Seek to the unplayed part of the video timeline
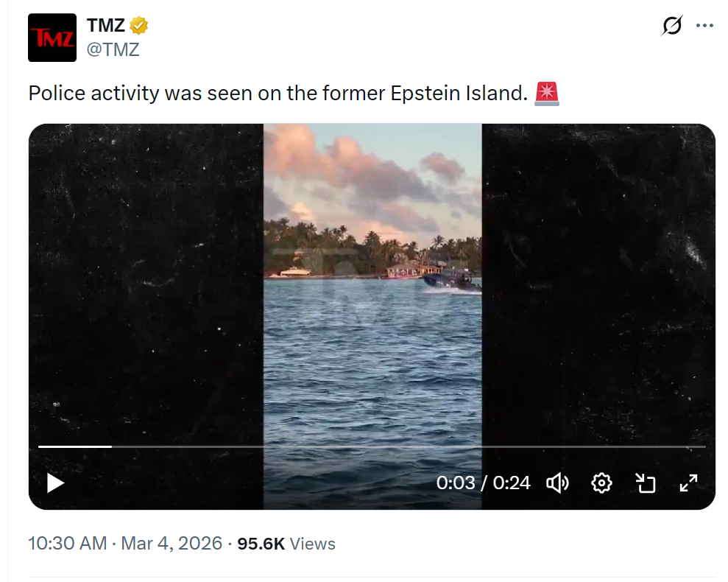Image resolution: width=728 pixels, height=582 pixels. [x=405, y=446]
